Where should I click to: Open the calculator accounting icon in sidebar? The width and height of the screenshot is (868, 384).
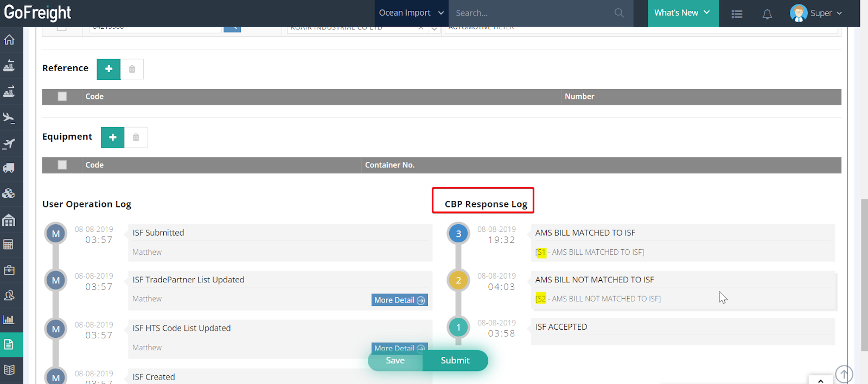coord(9,244)
